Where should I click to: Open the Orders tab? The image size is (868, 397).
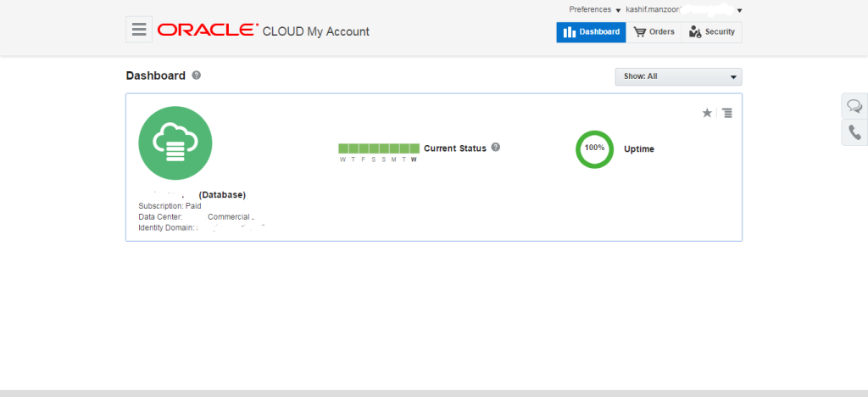click(x=654, y=32)
